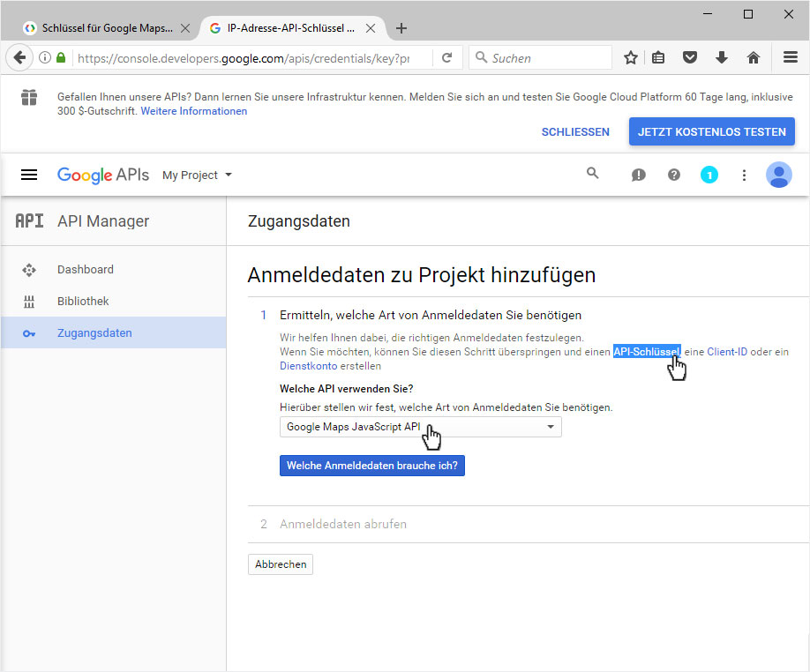Open the three-dot more options menu
Viewport: 810px width, 672px height.
744,175
